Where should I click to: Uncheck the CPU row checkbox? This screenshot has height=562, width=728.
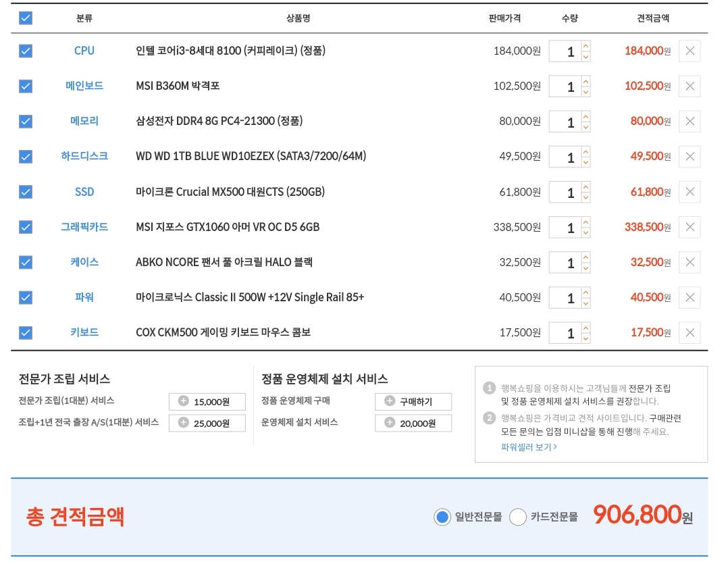point(26,51)
